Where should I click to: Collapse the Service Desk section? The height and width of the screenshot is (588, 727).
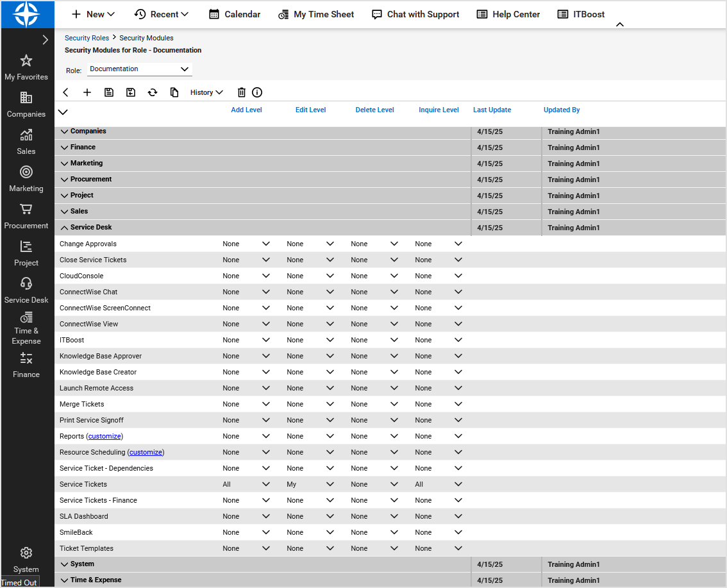(64, 227)
